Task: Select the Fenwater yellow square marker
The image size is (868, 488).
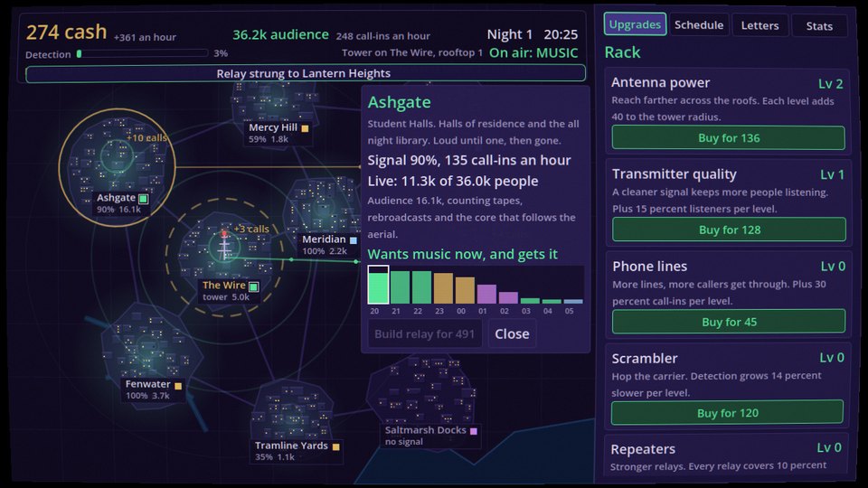Action: tap(178, 385)
